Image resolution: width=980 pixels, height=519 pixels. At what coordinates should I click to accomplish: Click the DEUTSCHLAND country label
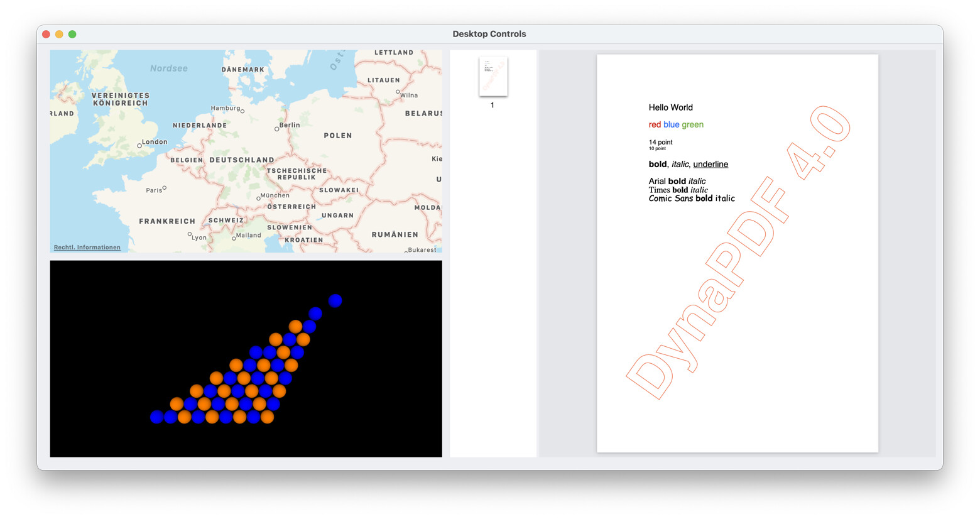tap(241, 160)
